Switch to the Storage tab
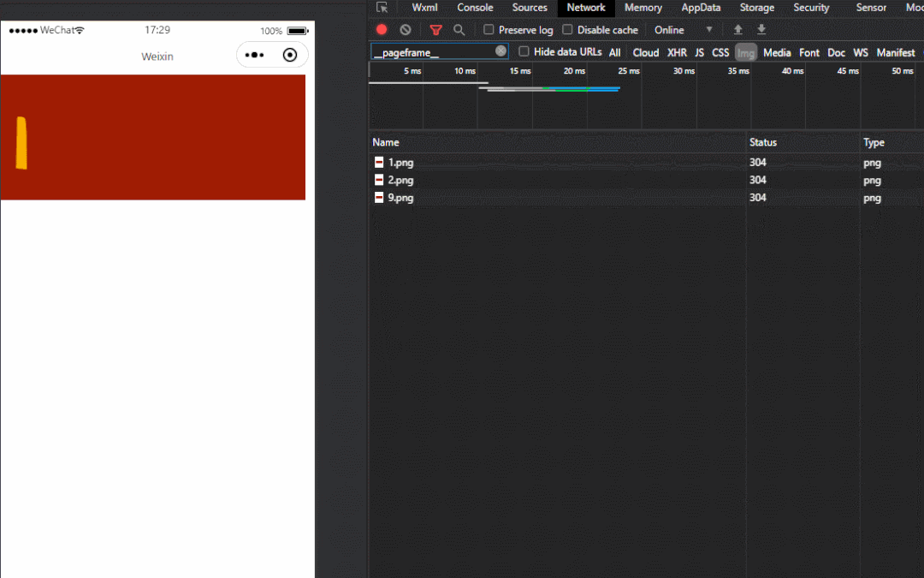The image size is (924, 578). tap(756, 8)
